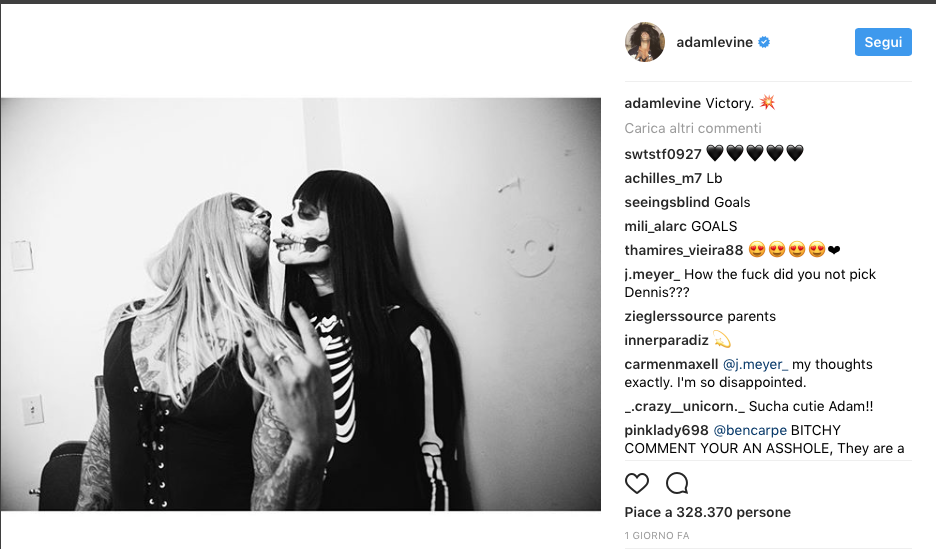Open mili_alarc commenter profile
Image resolution: width=936 pixels, height=549 pixels.
[x=655, y=226]
